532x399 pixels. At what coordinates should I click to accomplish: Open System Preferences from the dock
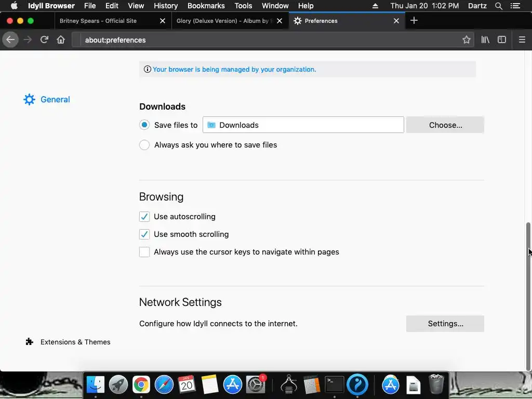point(256,385)
